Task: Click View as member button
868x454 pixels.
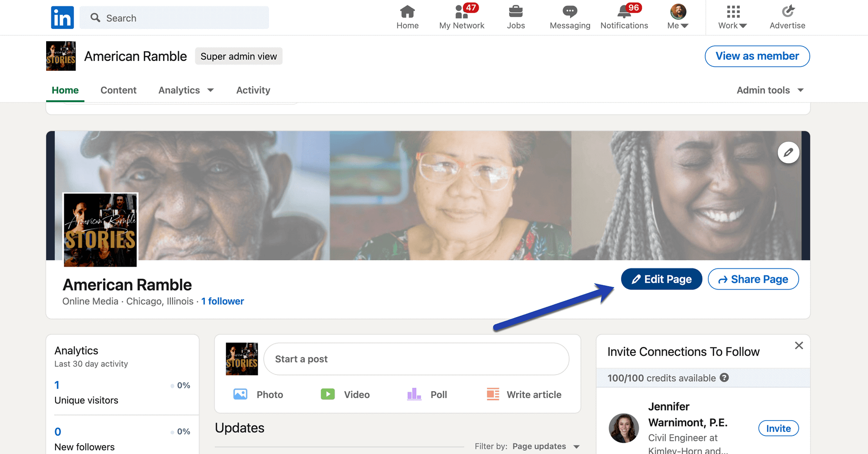Action: click(757, 56)
